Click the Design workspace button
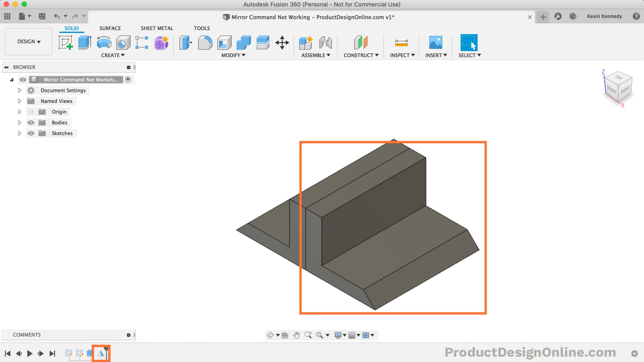The height and width of the screenshot is (362, 644). [x=28, y=42]
